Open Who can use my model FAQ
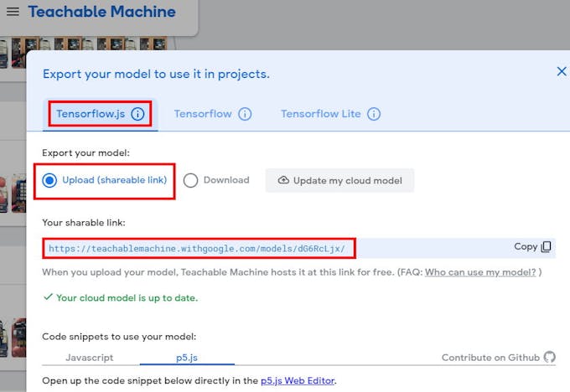Image resolution: width=570 pixels, height=392 pixels. (480, 272)
